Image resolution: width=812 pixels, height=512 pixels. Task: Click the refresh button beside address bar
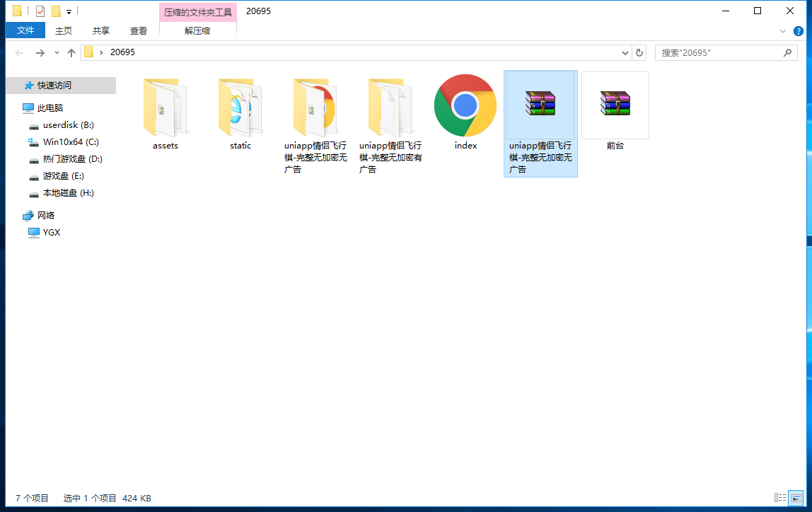[639, 53]
